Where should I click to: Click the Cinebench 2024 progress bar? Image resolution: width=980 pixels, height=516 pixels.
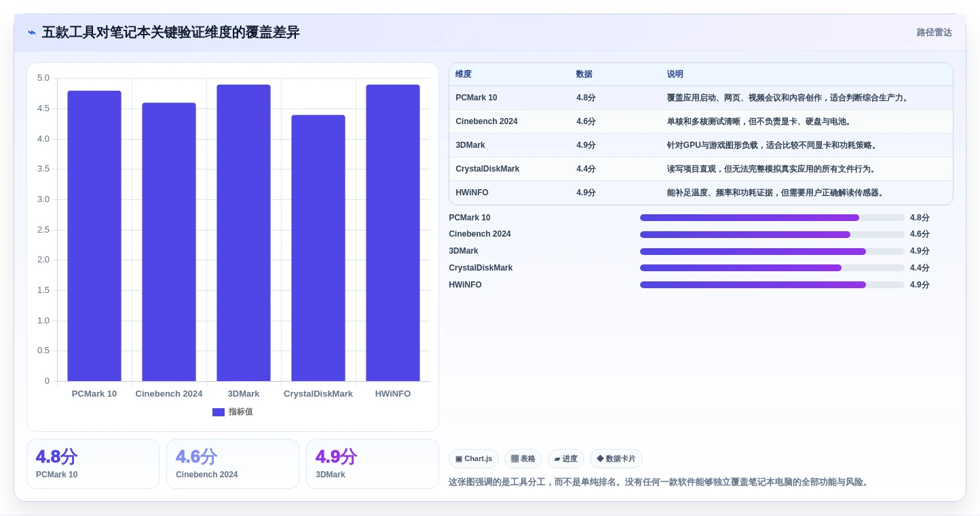(x=772, y=235)
